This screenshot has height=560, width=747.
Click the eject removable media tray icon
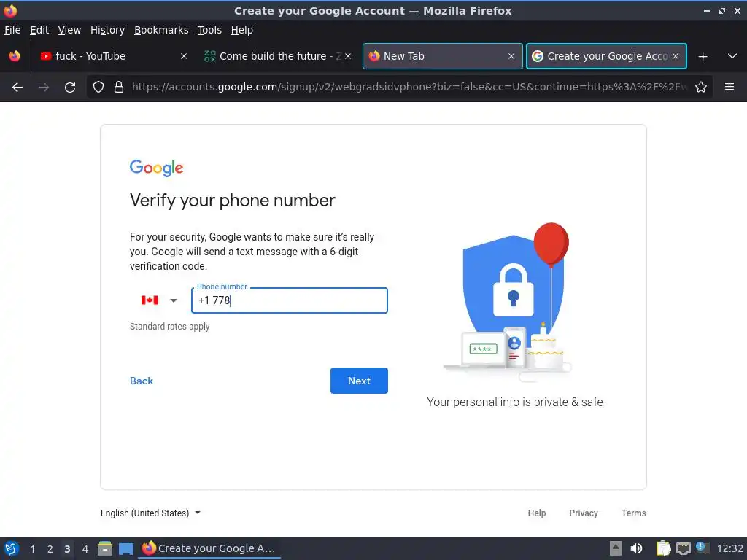tap(616, 548)
